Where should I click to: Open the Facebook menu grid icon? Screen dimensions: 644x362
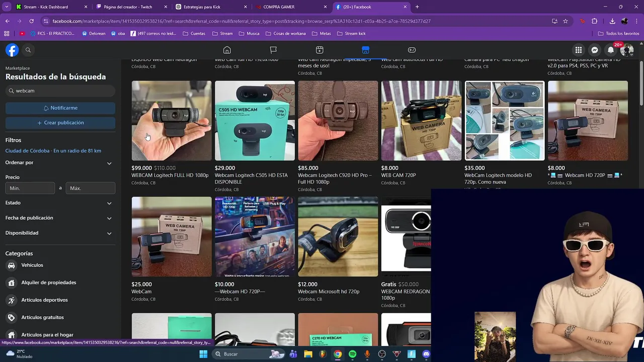tap(579, 50)
